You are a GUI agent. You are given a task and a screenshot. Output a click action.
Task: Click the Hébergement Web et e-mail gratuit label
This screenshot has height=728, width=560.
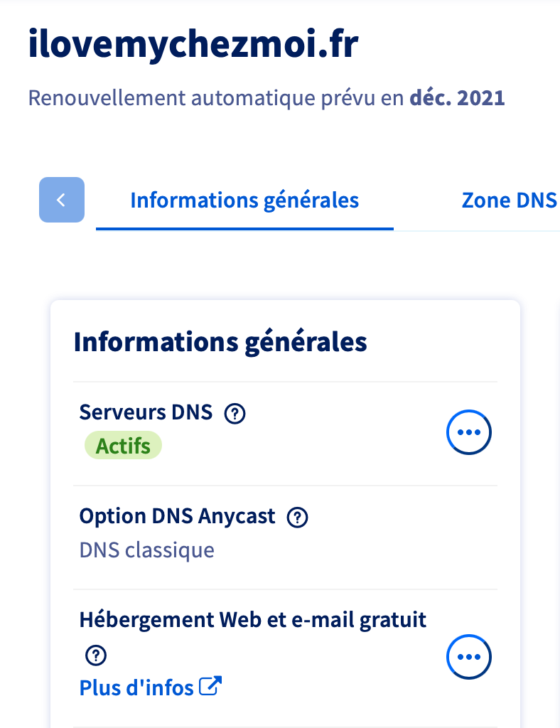click(253, 620)
